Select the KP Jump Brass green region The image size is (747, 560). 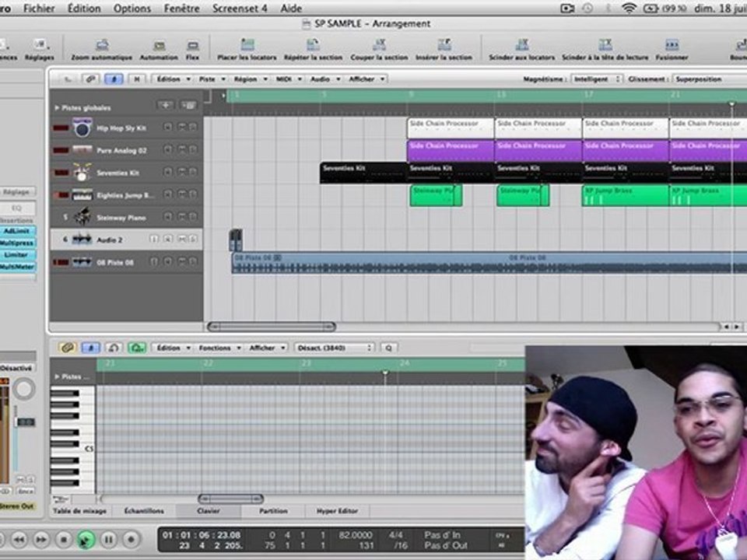point(625,195)
